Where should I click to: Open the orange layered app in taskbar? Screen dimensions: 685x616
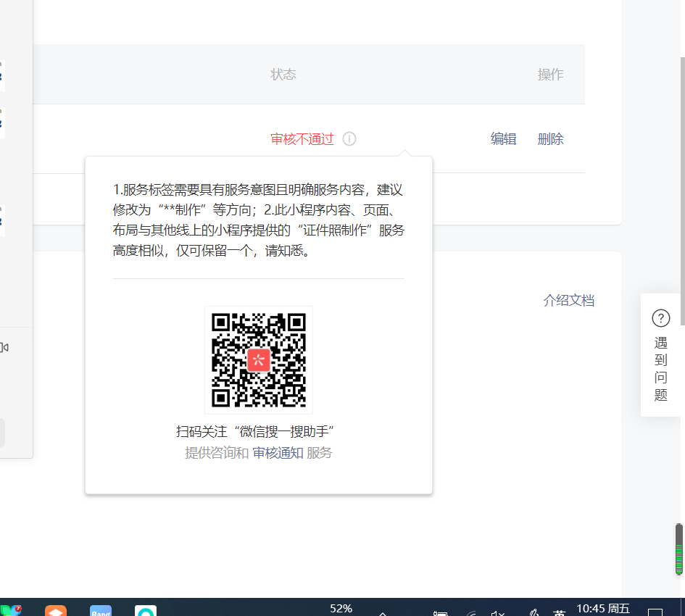point(56,610)
